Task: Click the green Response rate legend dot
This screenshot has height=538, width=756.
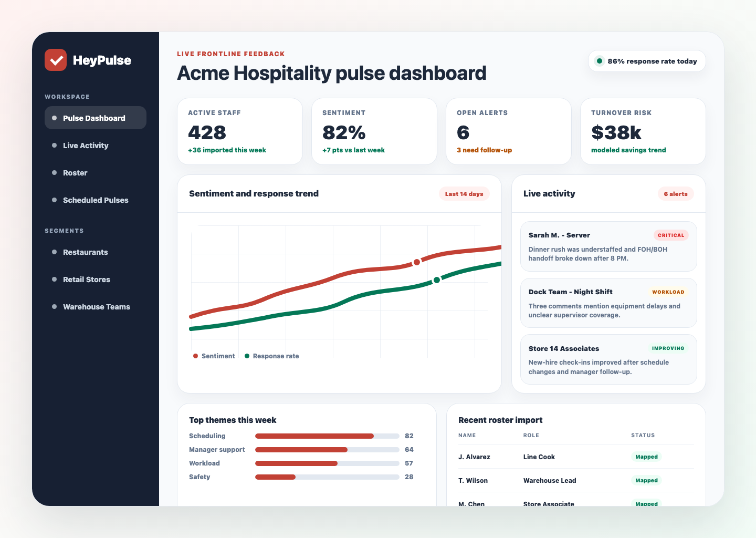Action: tap(247, 356)
